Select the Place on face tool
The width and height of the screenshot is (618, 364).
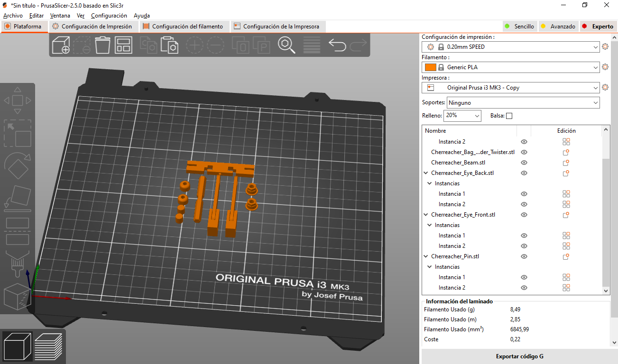click(18, 198)
